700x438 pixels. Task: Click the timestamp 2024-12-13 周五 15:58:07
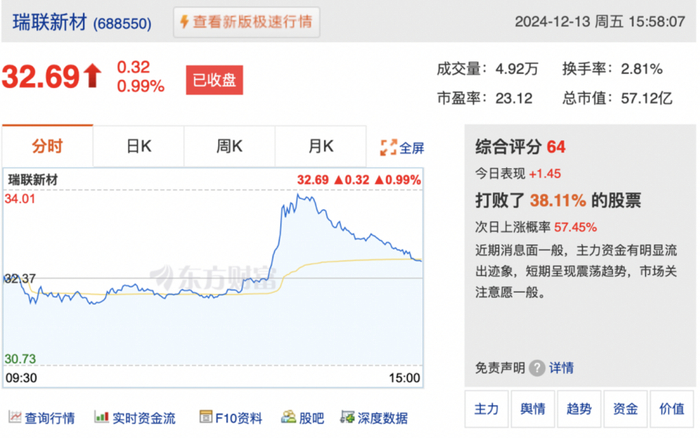click(x=600, y=21)
